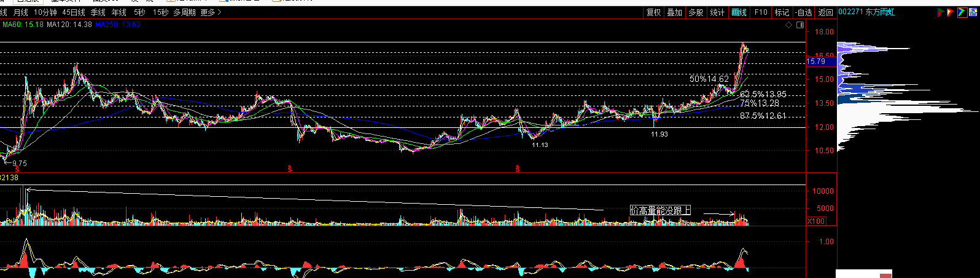Click the 9.75 low price marker

(x=20, y=164)
